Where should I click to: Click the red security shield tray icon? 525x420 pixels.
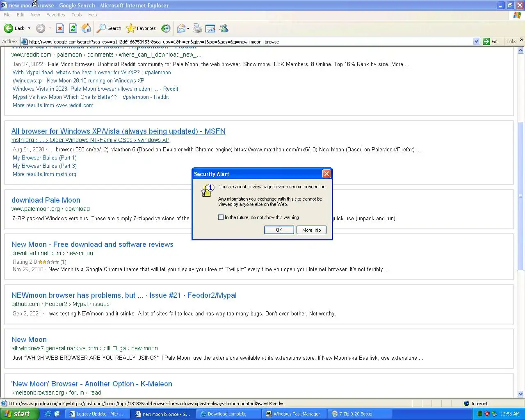pyautogui.click(x=487, y=414)
